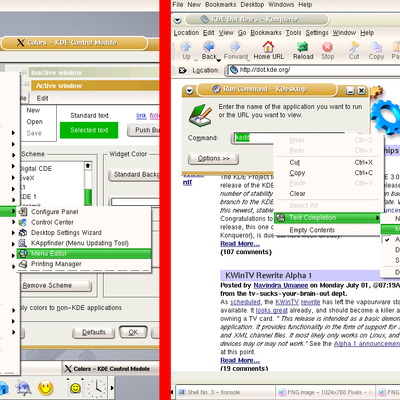
Task: Click the green color scheme scrollbar thumb
Action: point(88,197)
